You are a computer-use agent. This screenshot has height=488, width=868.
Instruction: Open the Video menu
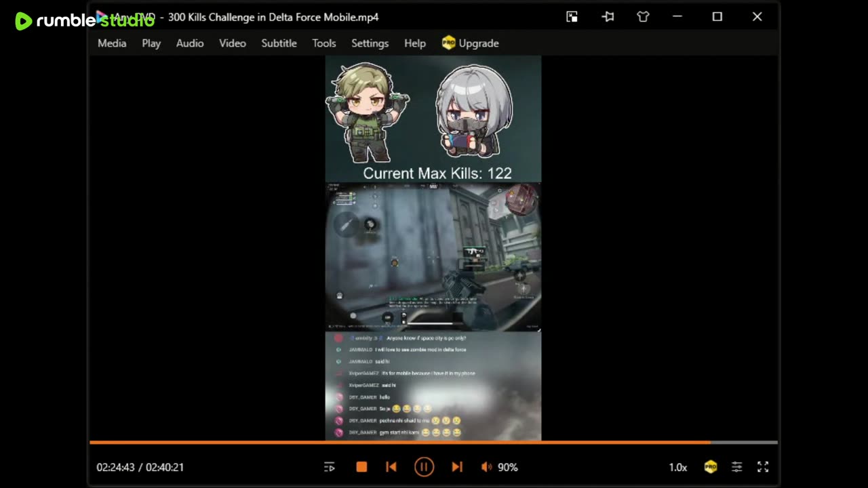[233, 43]
